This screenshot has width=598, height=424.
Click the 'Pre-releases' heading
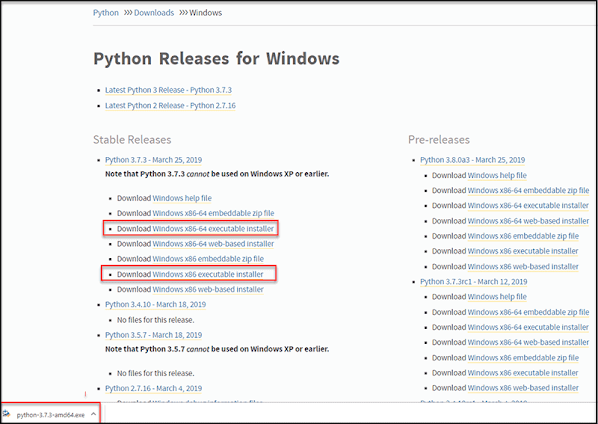click(x=439, y=140)
